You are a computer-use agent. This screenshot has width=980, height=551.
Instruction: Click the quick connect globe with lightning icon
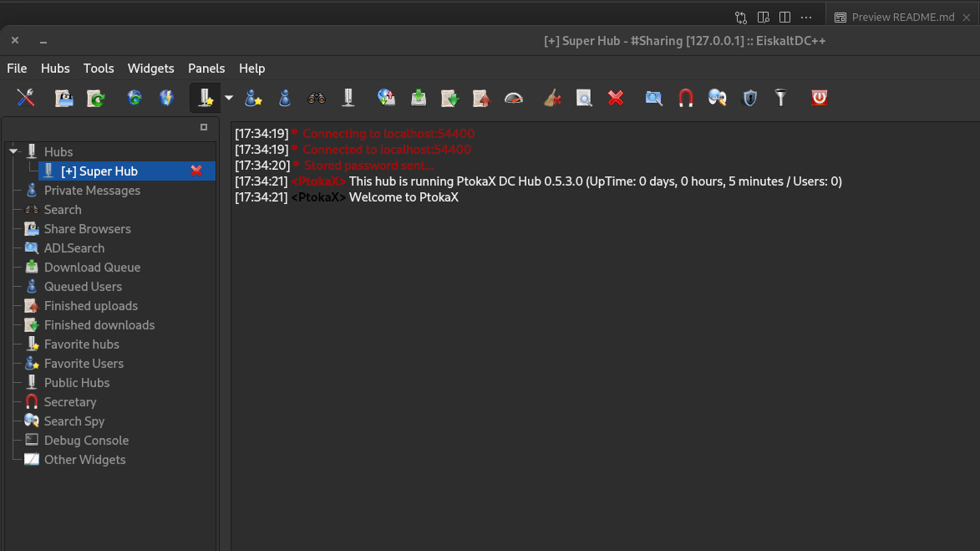pyautogui.click(x=166, y=98)
